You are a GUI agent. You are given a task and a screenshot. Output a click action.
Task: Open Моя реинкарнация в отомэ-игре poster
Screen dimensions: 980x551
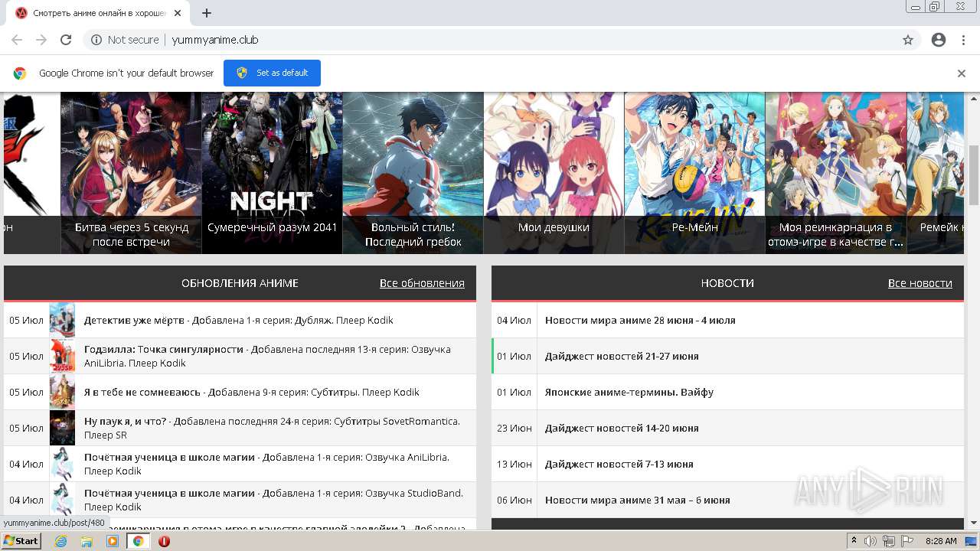click(x=835, y=173)
